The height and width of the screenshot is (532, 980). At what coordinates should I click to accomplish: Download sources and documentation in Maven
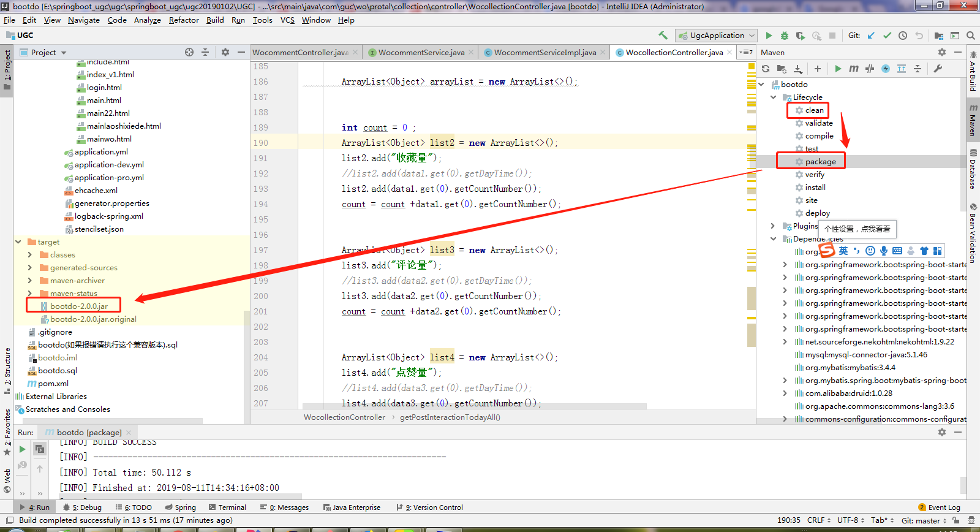tap(797, 69)
